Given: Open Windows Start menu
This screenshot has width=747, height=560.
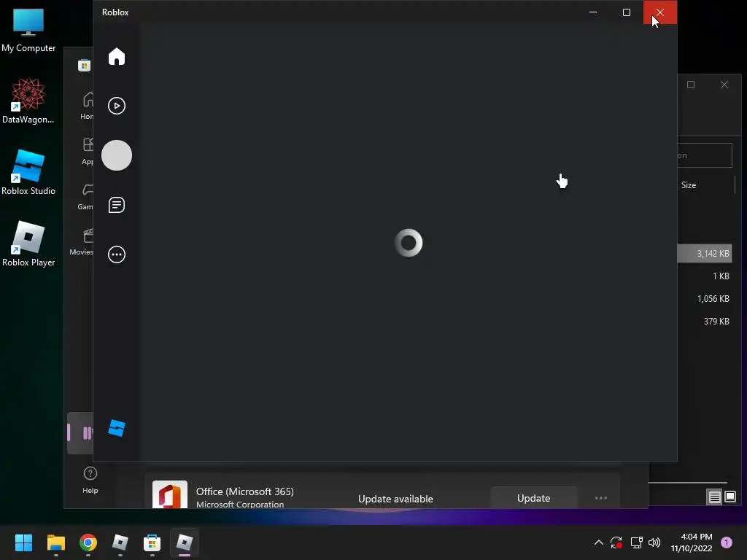Looking at the screenshot, I should [23, 542].
